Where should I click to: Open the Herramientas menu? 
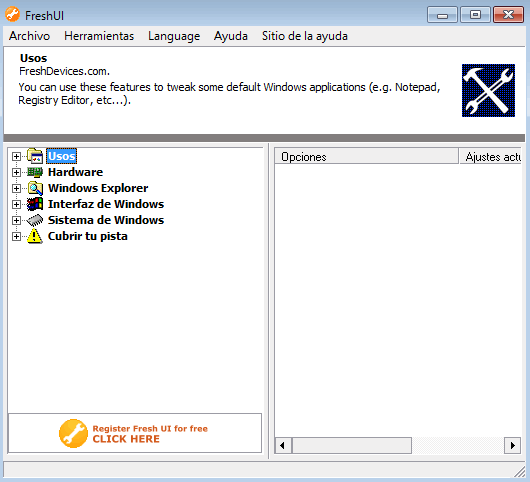click(99, 36)
